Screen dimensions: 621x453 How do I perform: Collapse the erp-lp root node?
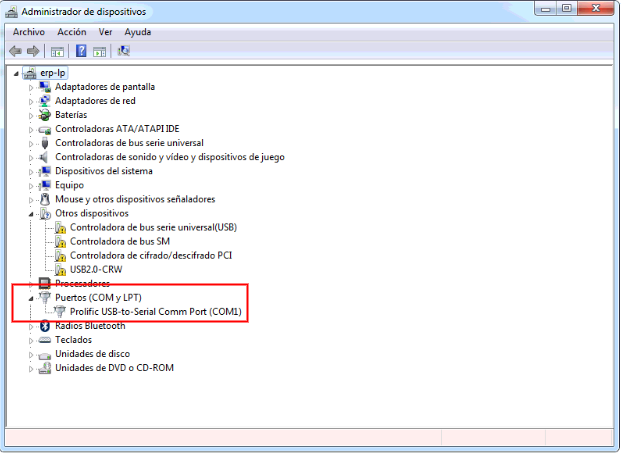click(x=16, y=74)
